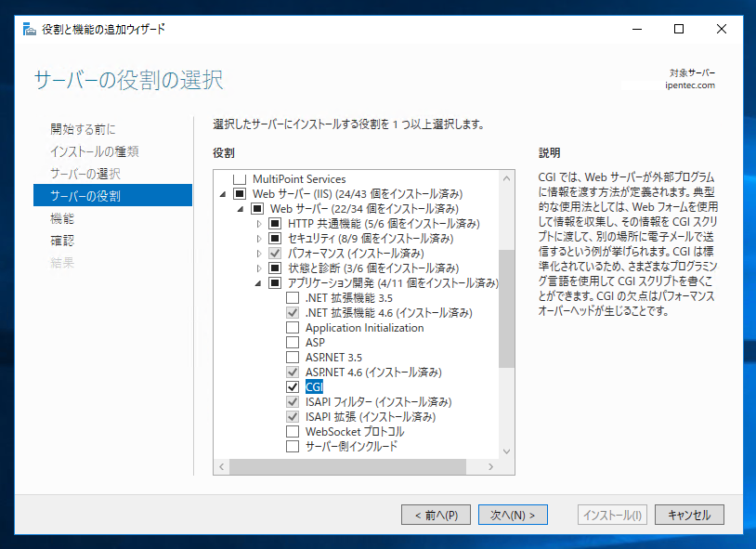Screen dimensions: 756x549
Task: Click the vertical scrollbar down arrow
Action: click(506, 451)
